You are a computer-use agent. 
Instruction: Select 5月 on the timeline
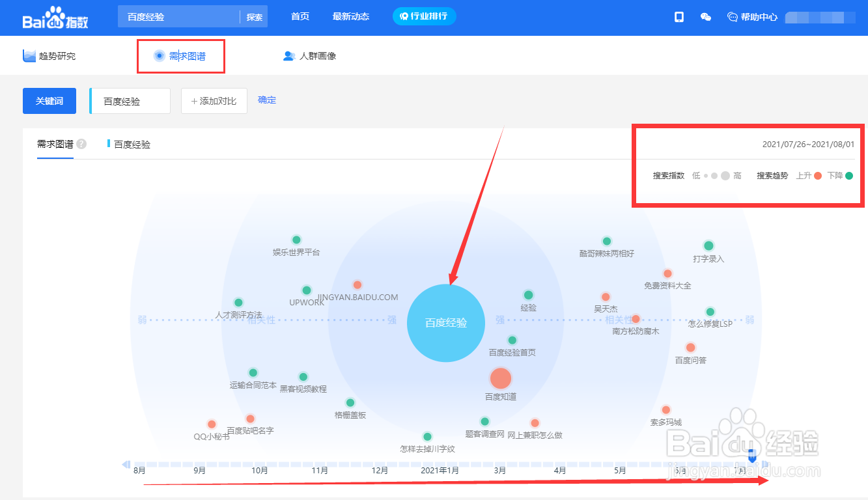click(620, 470)
